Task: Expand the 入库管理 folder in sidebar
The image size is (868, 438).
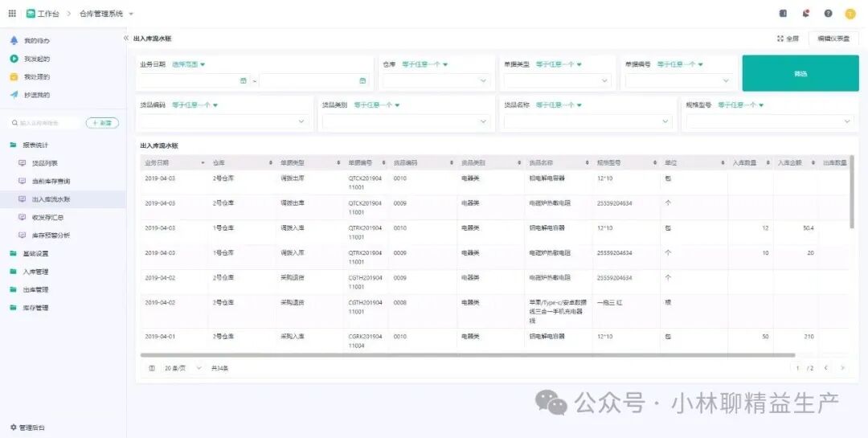Action: (35, 272)
